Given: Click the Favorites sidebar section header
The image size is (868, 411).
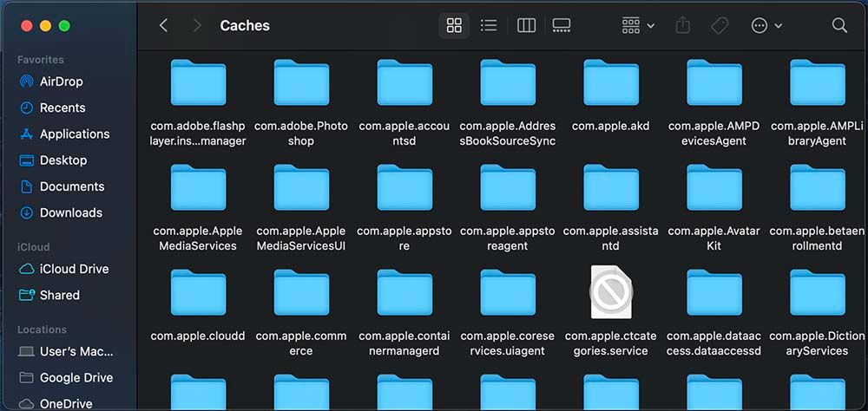Looking at the screenshot, I should [41, 60].
